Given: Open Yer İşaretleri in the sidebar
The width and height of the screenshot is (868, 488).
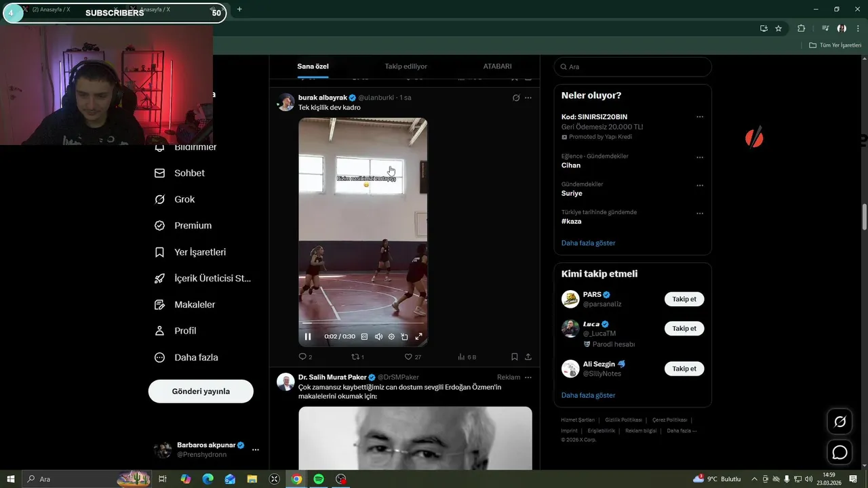Looking at the screenshot, I should [x=191, y=252].
